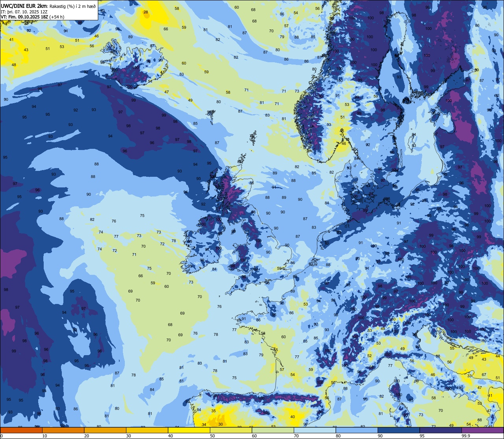This screenshot has height=439, width=504.
Task: Click the 'UWC/DINI EUR 2km' title text
Action: click(x=23, y=6)
